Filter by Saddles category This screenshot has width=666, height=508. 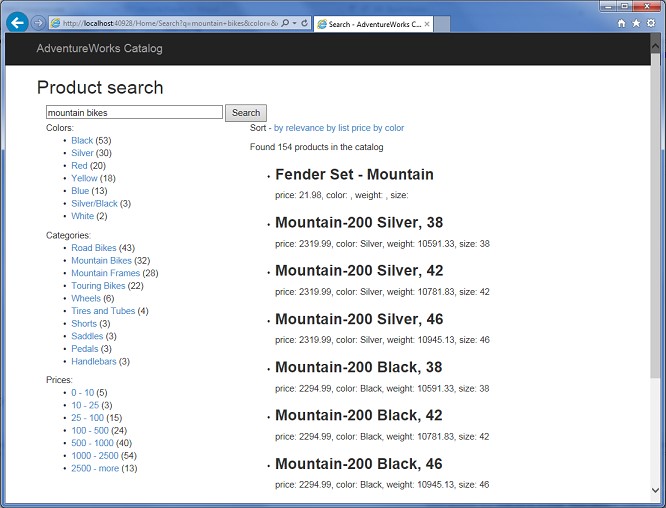[x=87, y=336]
